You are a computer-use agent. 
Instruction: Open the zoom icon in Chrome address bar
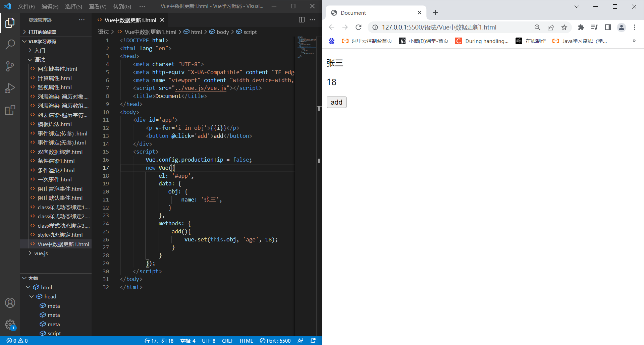(x=537, y=27)
